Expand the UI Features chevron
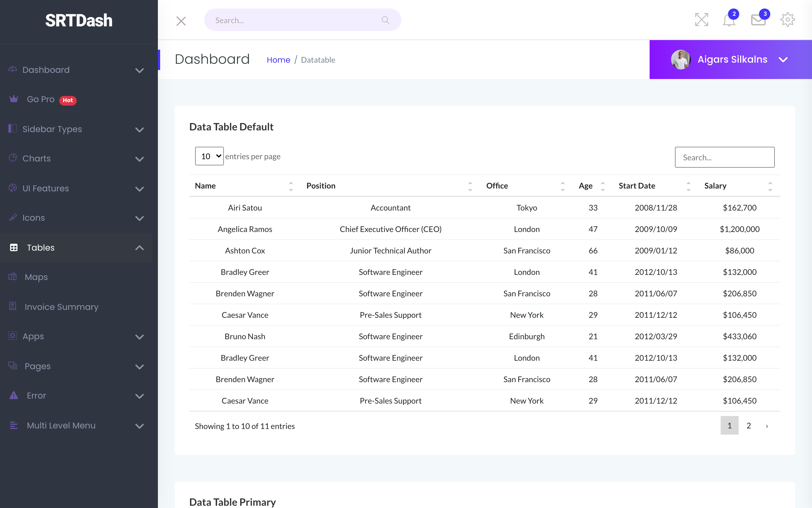812x508 pixels. pyautogui.click(x=140, y=189)
